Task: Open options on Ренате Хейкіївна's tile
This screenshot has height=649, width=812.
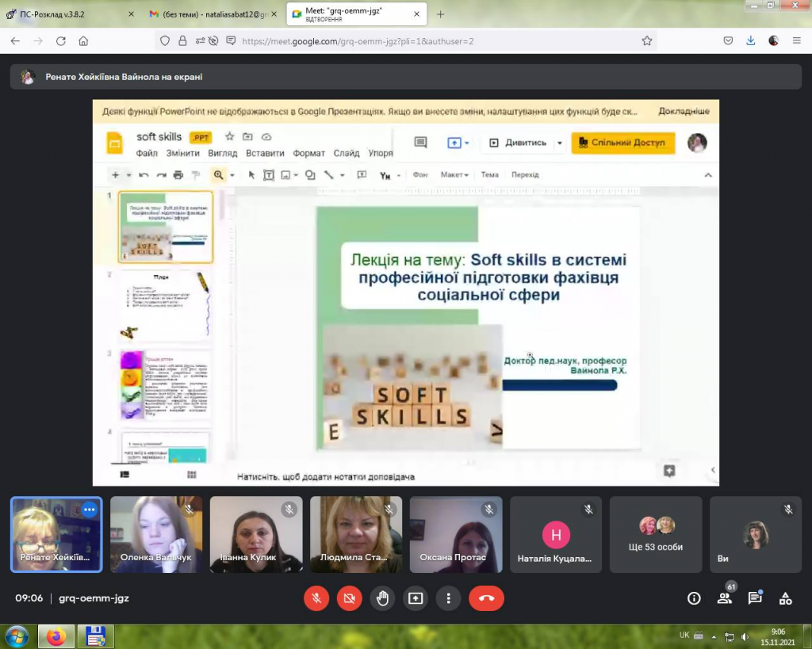Action: (x=90, y=510)
